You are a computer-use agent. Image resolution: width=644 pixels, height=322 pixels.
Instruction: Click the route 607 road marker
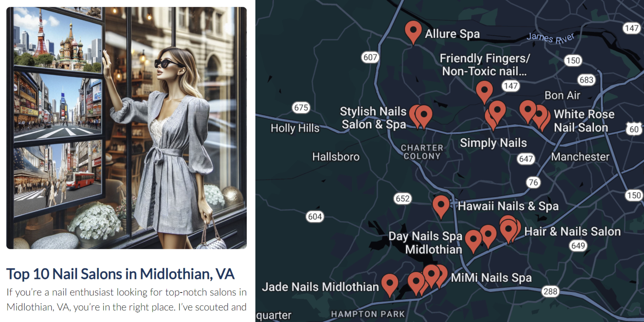coord(370,57)
